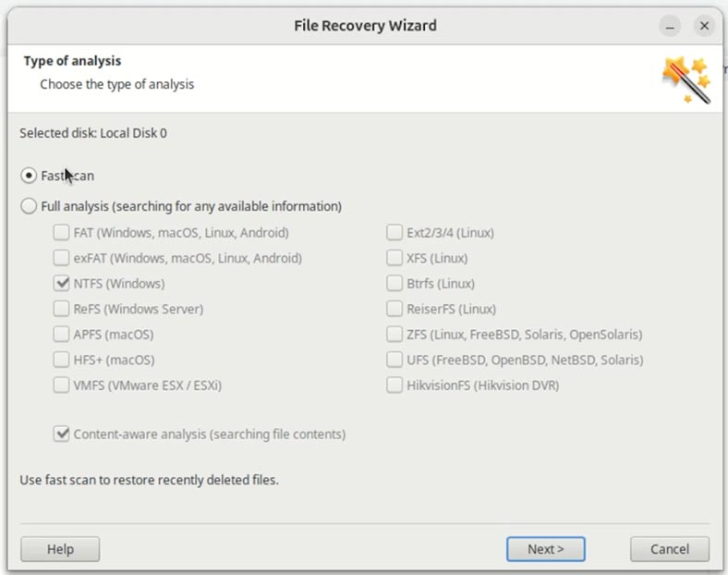
Task: Check the HikvisionFS (Hikvision DVR) checkbox
Action: pos(394,385)
